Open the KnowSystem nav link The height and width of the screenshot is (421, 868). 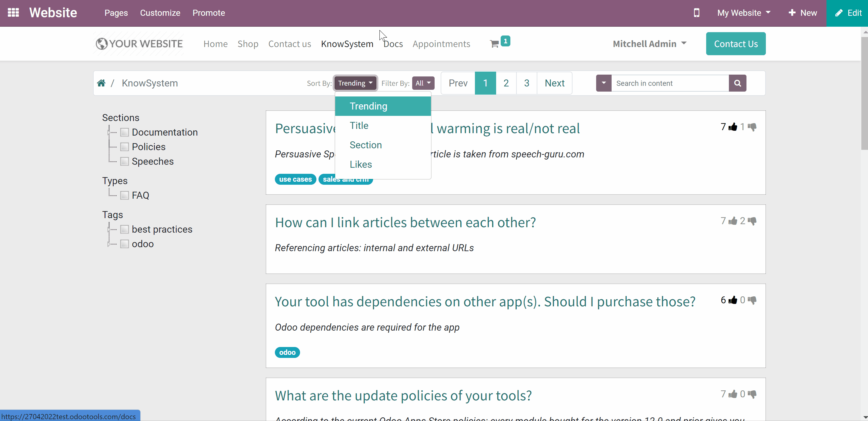point(347,44)
